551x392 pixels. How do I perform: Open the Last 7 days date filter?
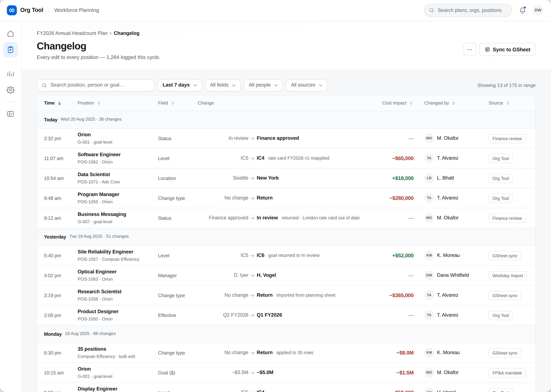pos(180,85)
